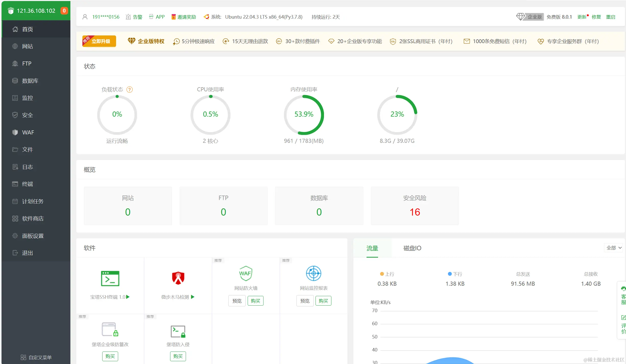This screenshot has width=626, height=364.
Task: Click the 告警 alarm icon in header
Action: tap(128, 17)
